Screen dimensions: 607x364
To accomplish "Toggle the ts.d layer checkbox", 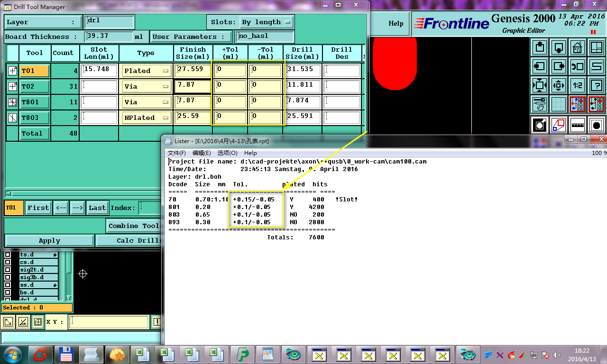I will pos(8,255).
